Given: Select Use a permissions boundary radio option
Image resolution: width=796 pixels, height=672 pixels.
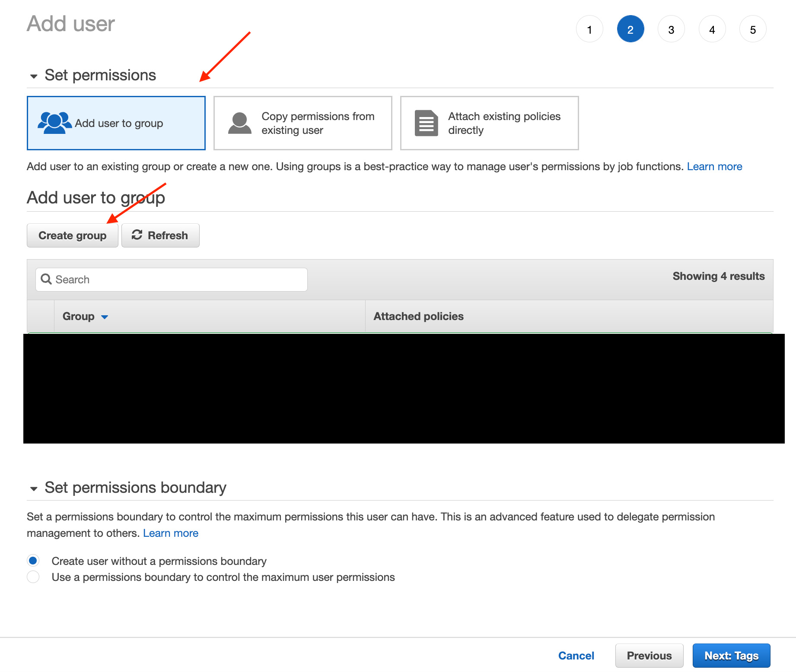Looking at the screenshot, I should point(33,577).
